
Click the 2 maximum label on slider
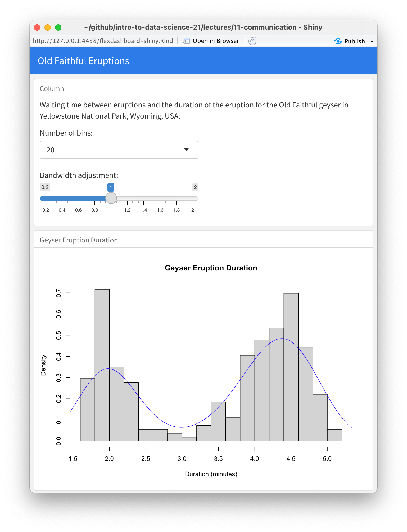pos(195,187)
